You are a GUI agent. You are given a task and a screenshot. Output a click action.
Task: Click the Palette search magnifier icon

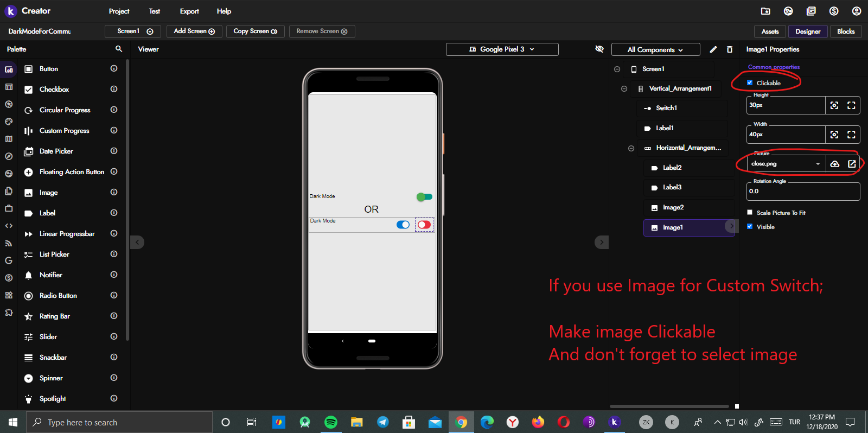(x=119, y=49)
